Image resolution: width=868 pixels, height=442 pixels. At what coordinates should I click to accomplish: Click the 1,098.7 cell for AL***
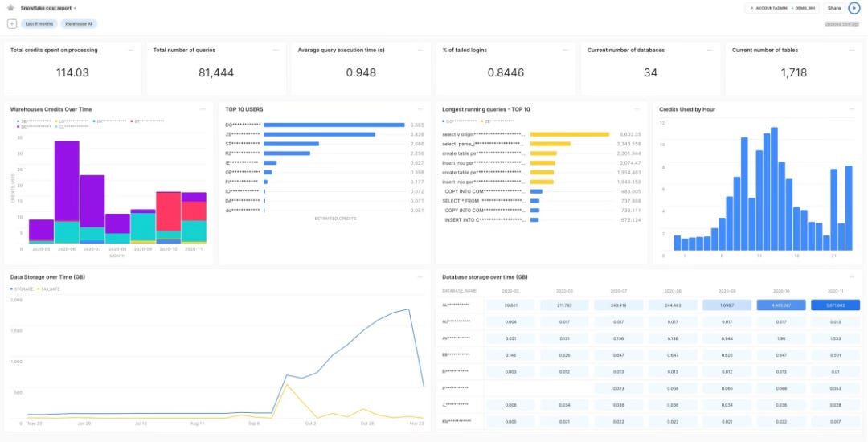(727, 305)
